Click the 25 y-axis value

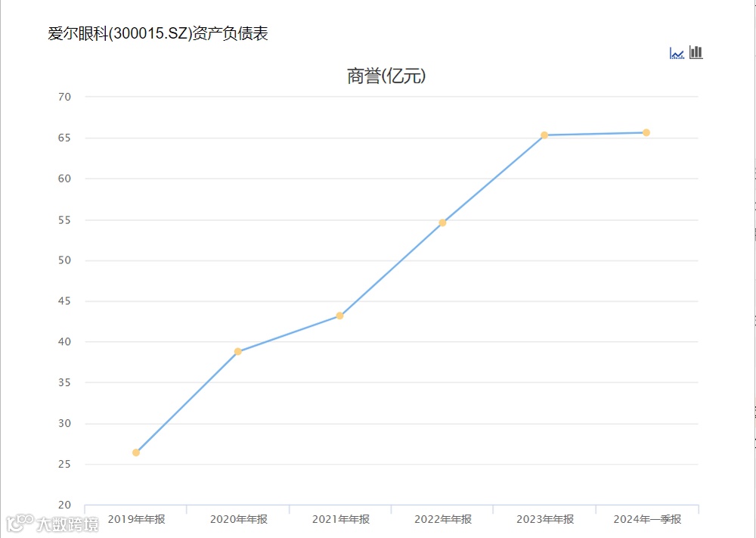pyautogui.click(x=64, y=464)
